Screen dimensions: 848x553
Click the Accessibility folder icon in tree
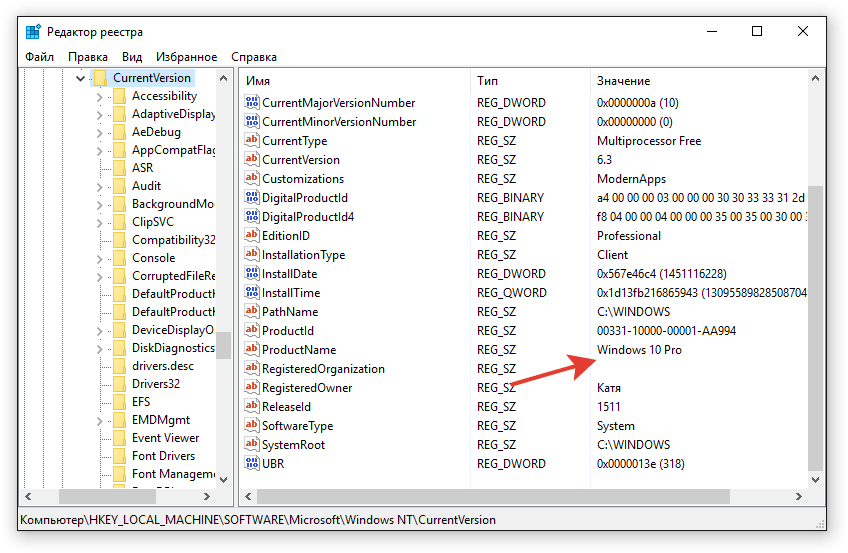[119, 96]
